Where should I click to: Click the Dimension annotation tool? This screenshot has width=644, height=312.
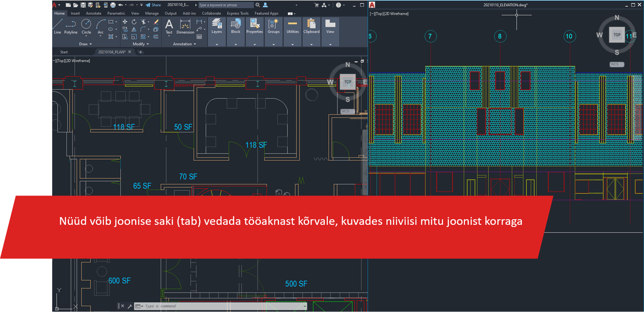pos(185,26)
